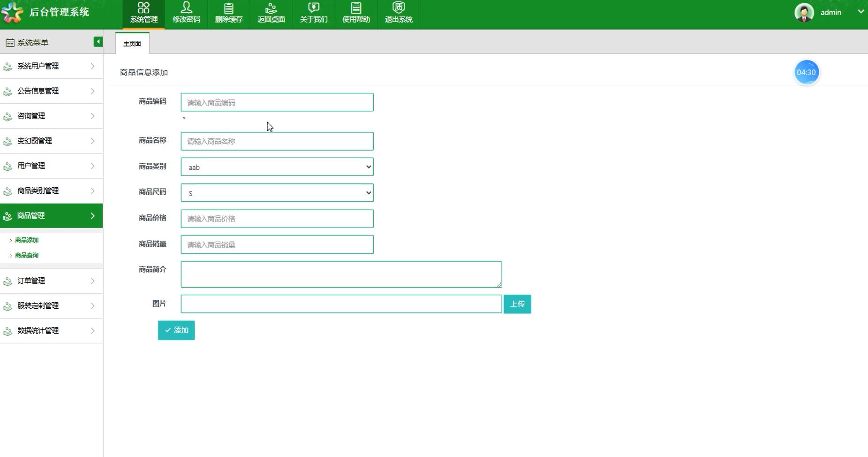Click the blue 04:30 timer badge

click(806, 73)
